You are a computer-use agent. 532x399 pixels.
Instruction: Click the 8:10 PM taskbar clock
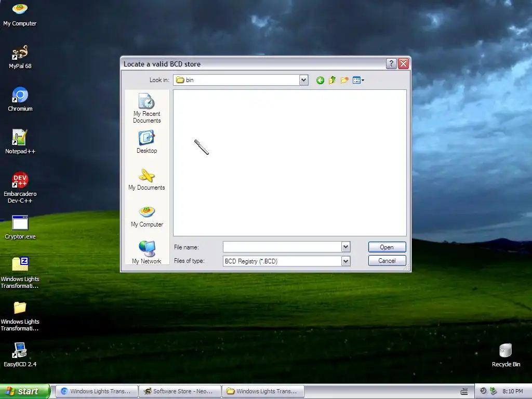pyautogui.click(x=513, y=391)
